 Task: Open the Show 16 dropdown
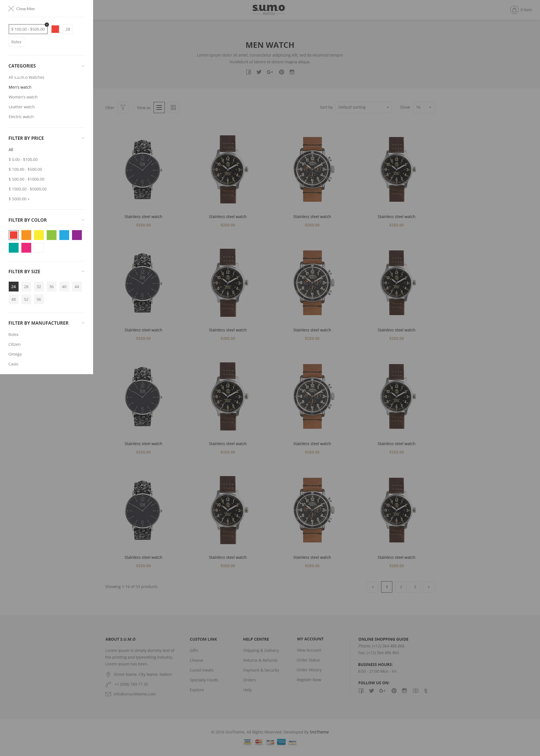[424, 107]
